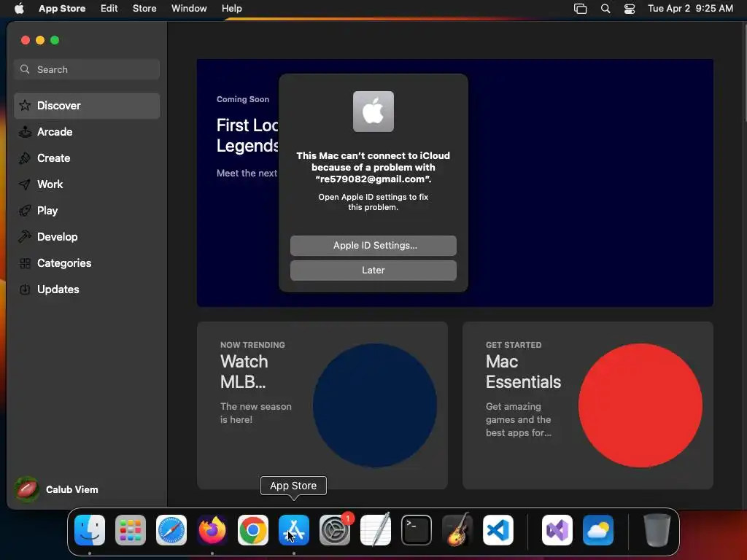Open the Watch MLB trending card
This screenshot has height=560, width=747.
coord(322,405)
